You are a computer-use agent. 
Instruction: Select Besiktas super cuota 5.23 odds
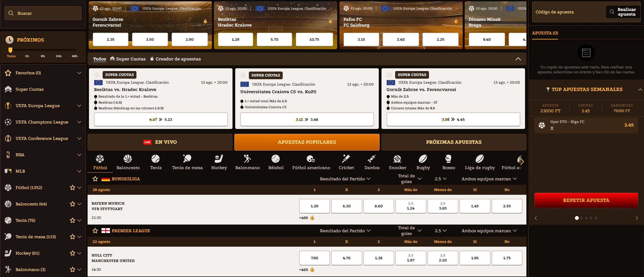click(x=161, y=119)
